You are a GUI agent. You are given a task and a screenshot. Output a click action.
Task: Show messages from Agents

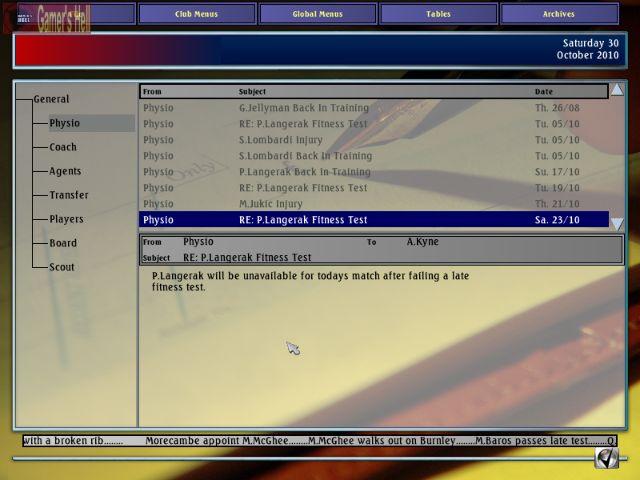point(66,171)
